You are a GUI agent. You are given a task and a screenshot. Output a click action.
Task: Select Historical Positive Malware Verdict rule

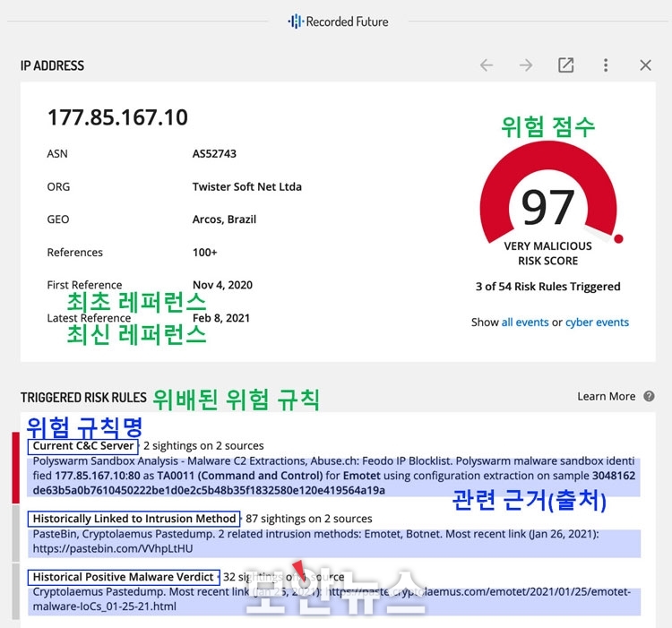click(x=124, y=577)
